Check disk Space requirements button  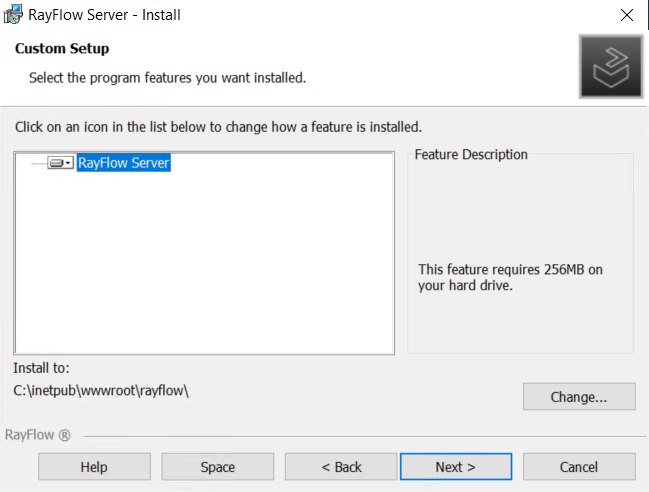click(x=218, y=467)
